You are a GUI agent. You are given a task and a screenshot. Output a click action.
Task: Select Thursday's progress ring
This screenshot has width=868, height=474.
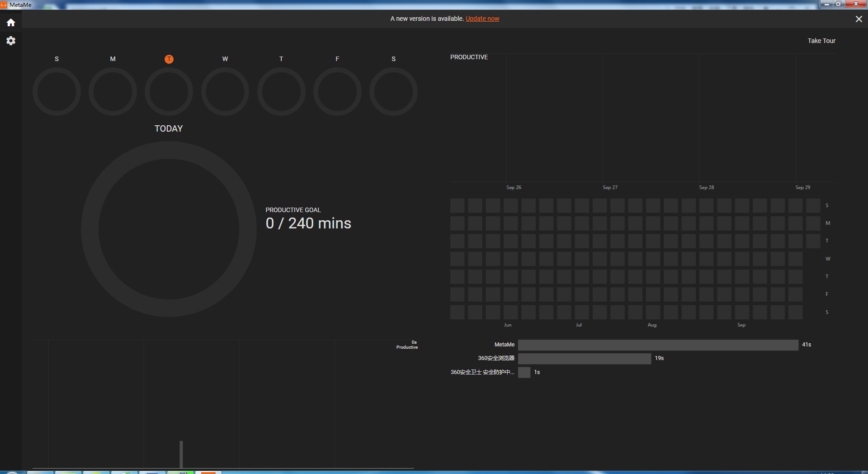pyautogui.click(x=281, y=92)
